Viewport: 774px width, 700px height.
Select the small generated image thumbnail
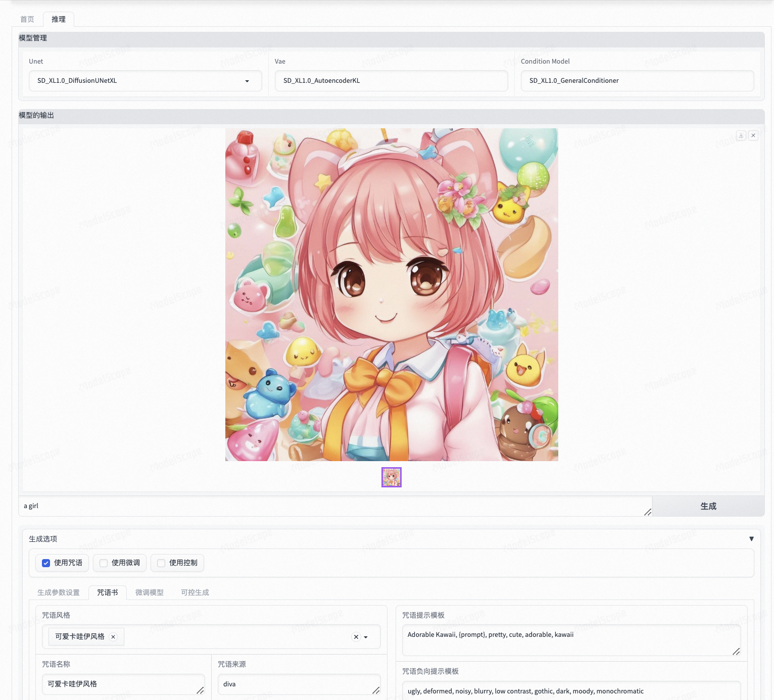[x=391, y=477]
